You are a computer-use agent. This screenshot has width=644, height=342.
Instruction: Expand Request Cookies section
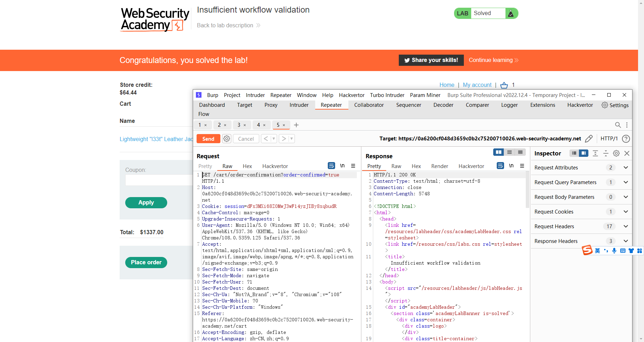[626, 211]
